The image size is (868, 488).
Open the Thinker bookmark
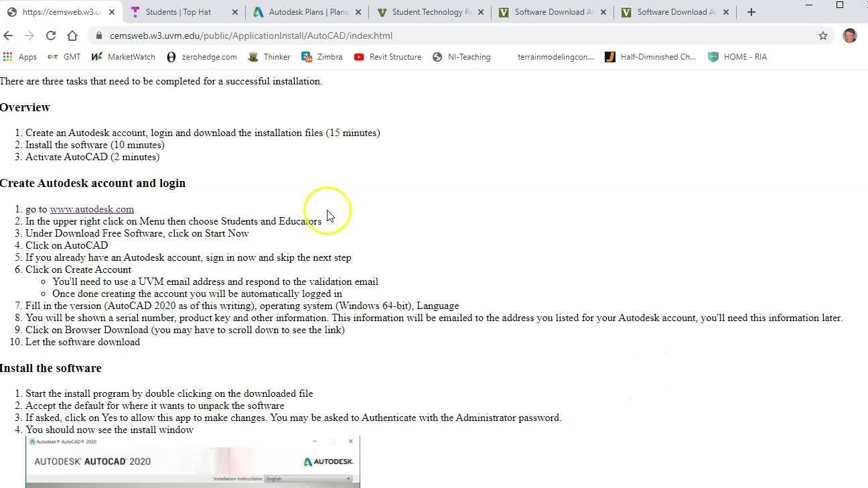269,57
